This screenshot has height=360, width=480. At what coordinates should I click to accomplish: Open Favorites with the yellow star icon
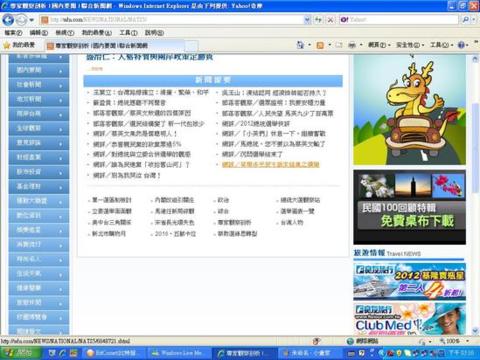pyautogui.click(x=7, y=45)
